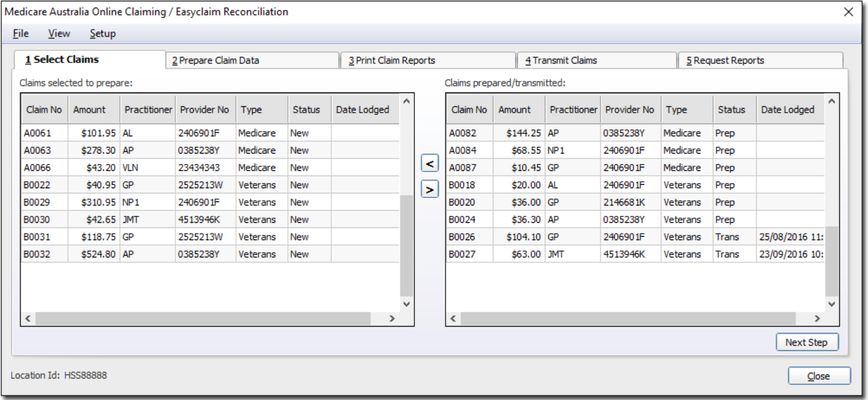
Task: Sort prepared list by Date Lodged header
Action: (790, 110)
